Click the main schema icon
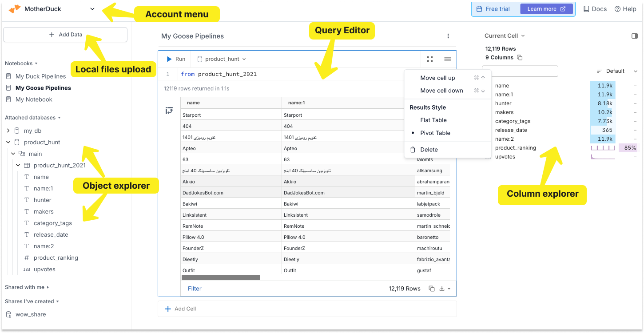The height and width of the screenshot is (333, 644). click(22, 154)
